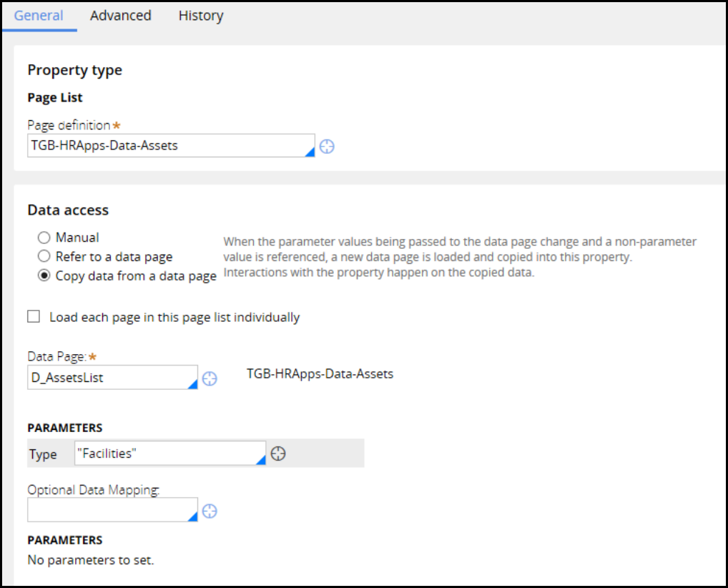Click the TGB-HRApps-Data-Assets class label beside Data Page
Screen dimensions: 728x588
point(320,373)
